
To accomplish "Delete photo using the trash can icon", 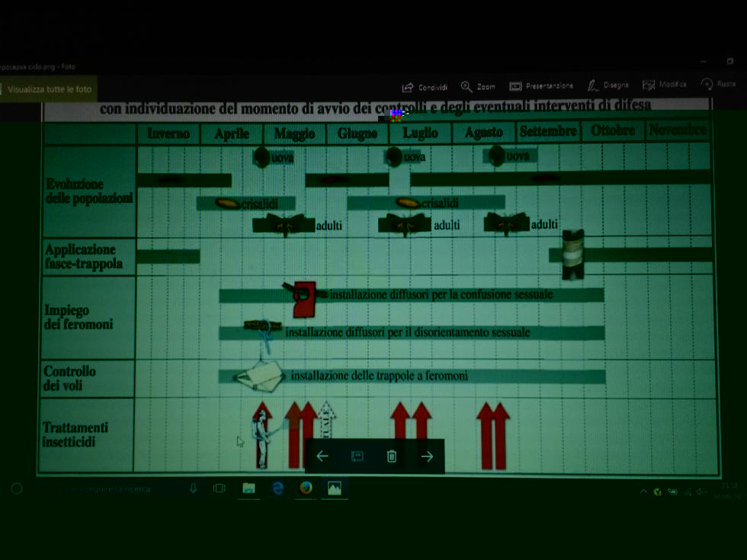I will pyautogui.click(x=392, y=456).
